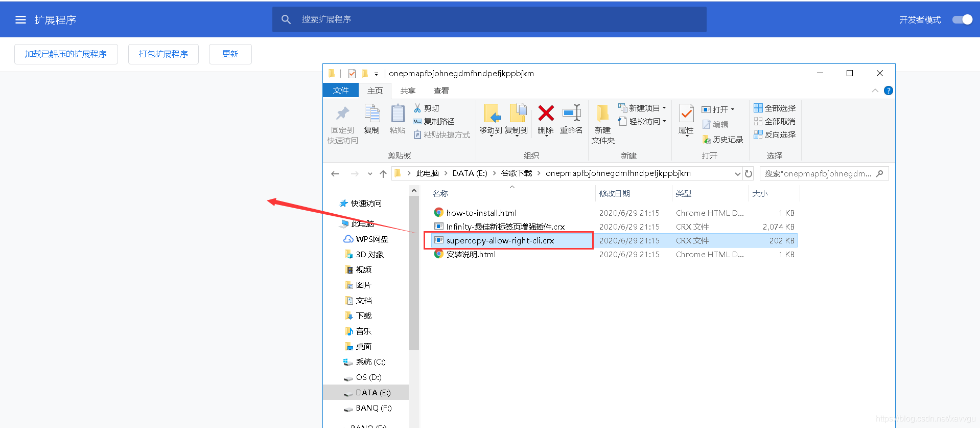This screenshot has height=428, width=980.
Task: Click Pack extension button
Action: pyautogui.click(x=163, y=54)
